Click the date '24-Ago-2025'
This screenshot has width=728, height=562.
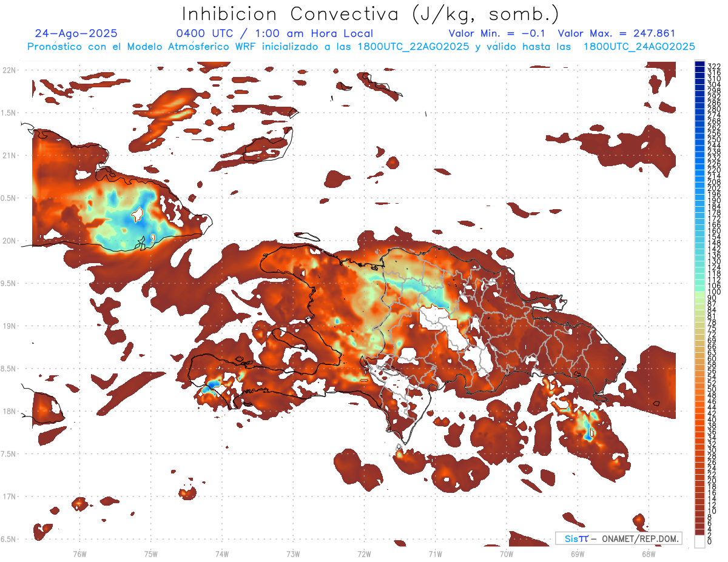tap(76, 34)
